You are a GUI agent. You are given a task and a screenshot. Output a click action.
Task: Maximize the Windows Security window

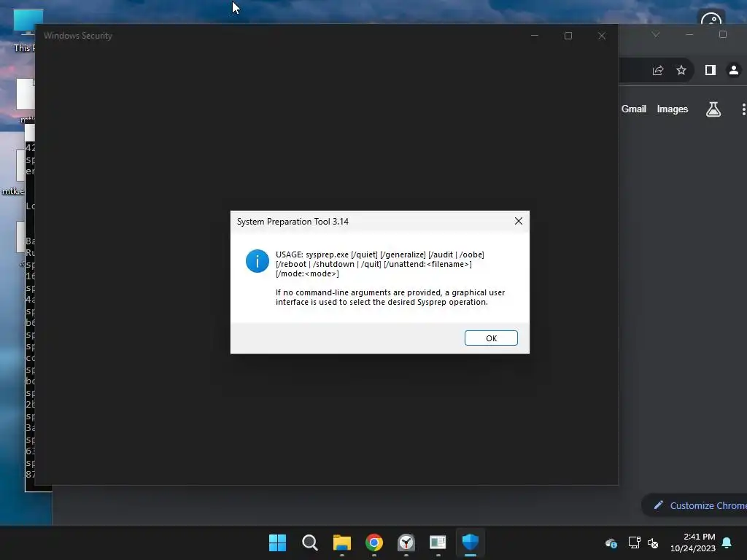click(x=568, y=36)
